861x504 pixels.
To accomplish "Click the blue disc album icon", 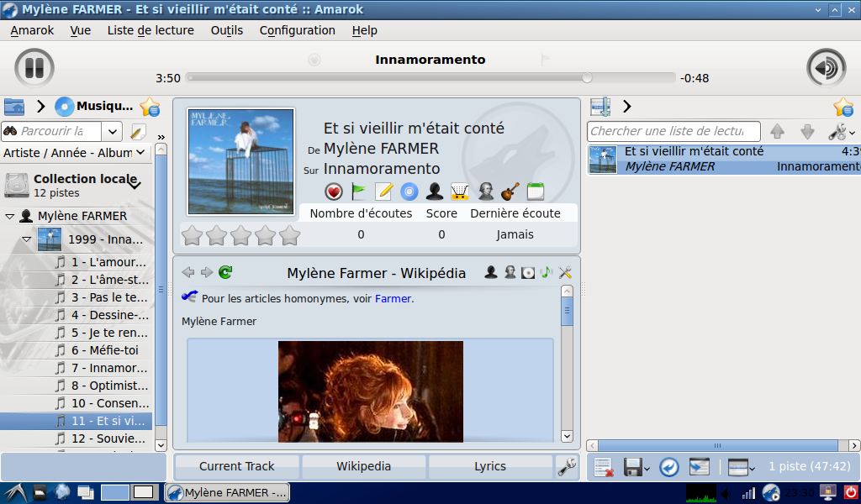I will coord(409,192).
